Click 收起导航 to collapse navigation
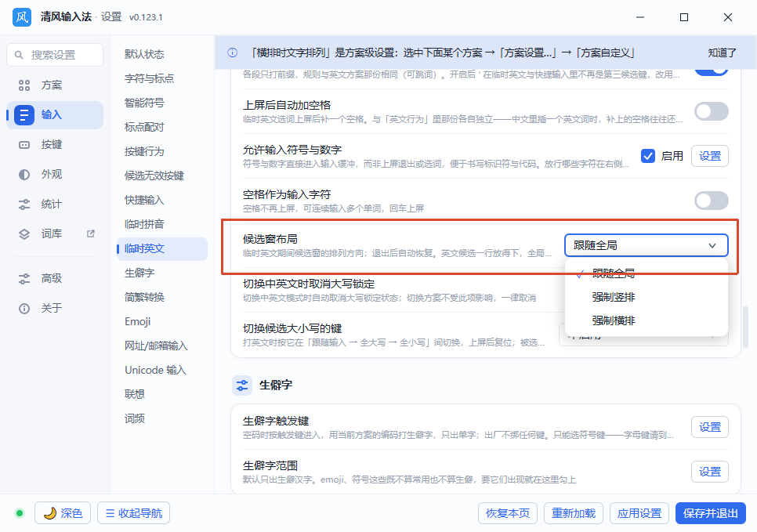The image size is (757, 532). 134,513
